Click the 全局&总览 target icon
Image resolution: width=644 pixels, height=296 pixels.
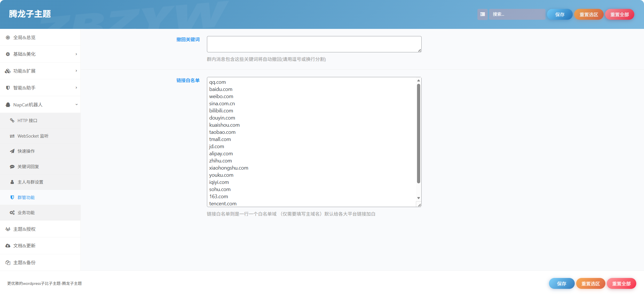click(x=8, y=37)
